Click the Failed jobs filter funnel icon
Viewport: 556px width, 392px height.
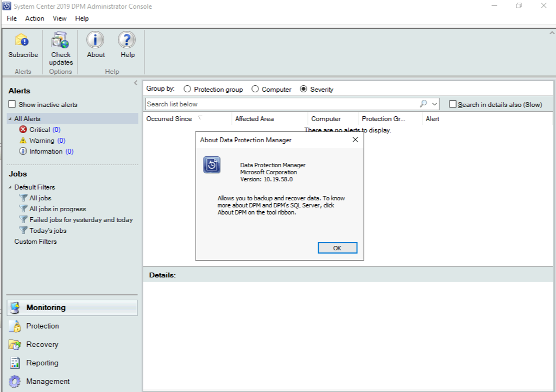tap(23, 219)
